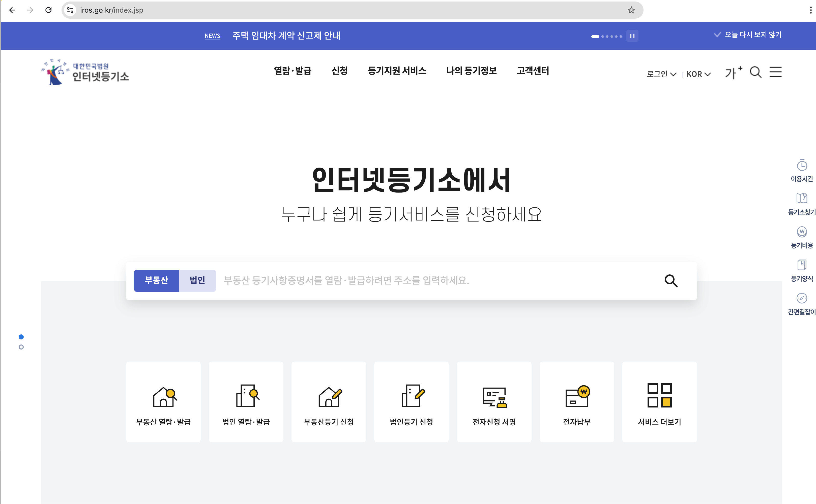Click 서비스 더보기 grid icon
The height and width of the screenshot is (504, 816).
pos(659,395)
